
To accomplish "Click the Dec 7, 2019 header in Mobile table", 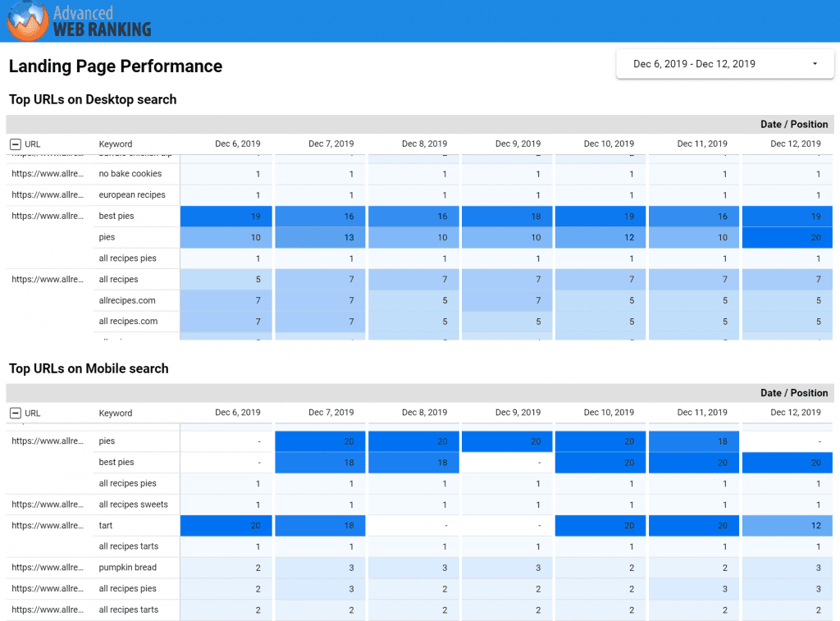I will (331, 413).
